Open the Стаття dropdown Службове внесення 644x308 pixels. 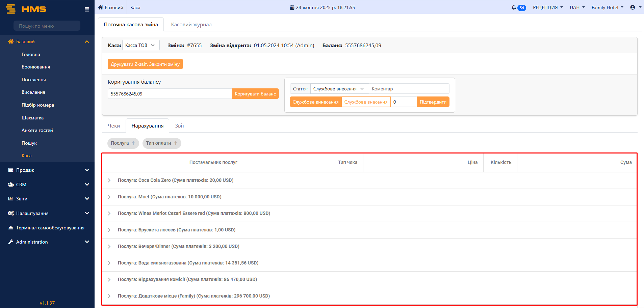(339, 89)
